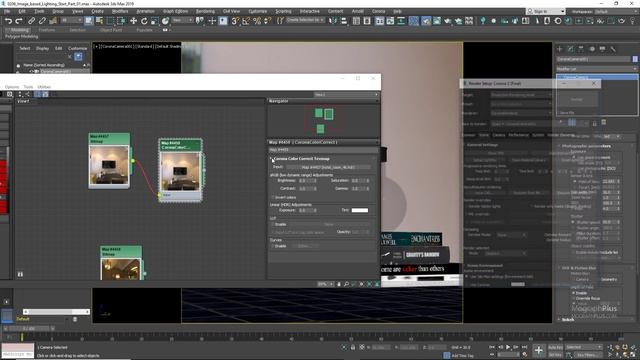Open the Sign In dropdown
This screenshot has height=360, width=640.
(545, 11)
